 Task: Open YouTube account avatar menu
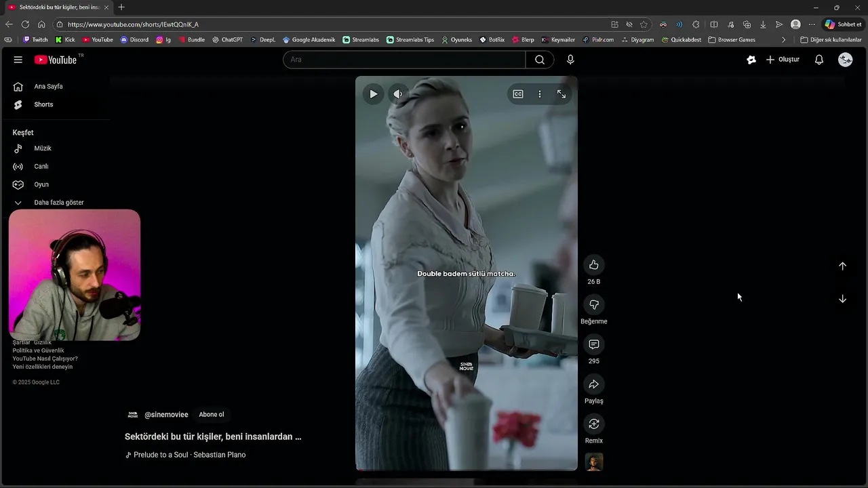(x=846, y=60)
